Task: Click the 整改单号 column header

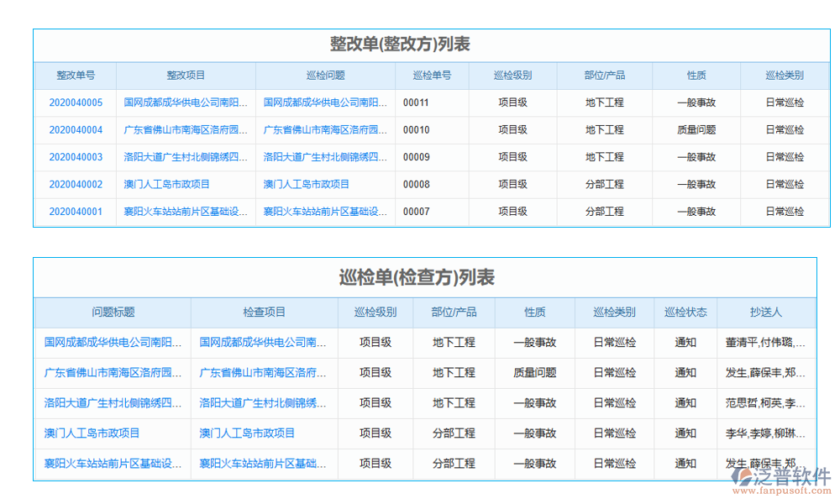Action: click(x=76, y=76)
